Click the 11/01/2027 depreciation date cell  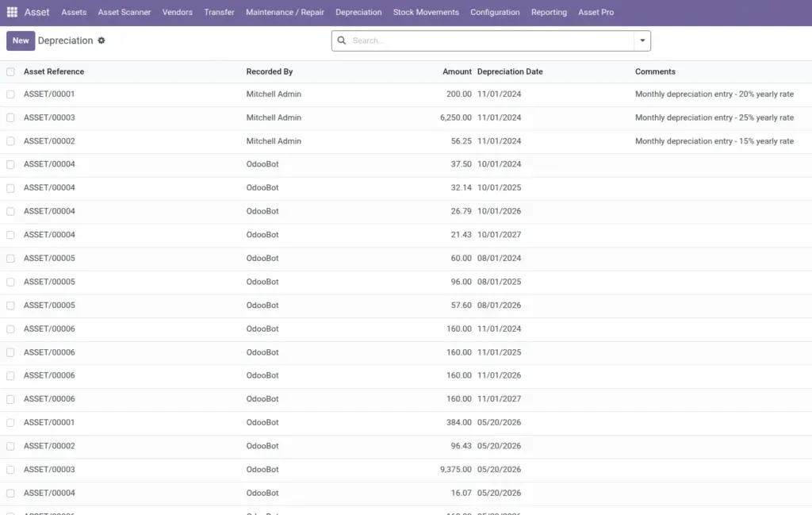pos(500,398)
